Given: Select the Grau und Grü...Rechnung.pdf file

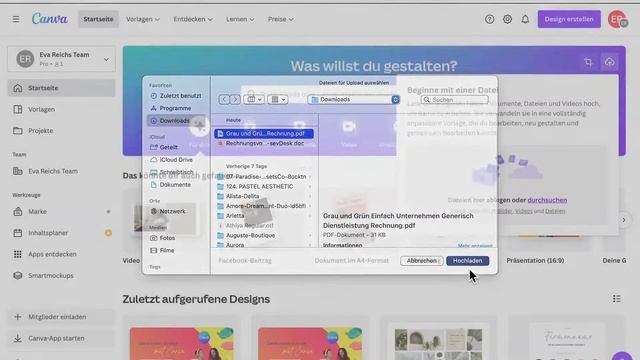Looking at the screenshot, I should pos(264,133).
